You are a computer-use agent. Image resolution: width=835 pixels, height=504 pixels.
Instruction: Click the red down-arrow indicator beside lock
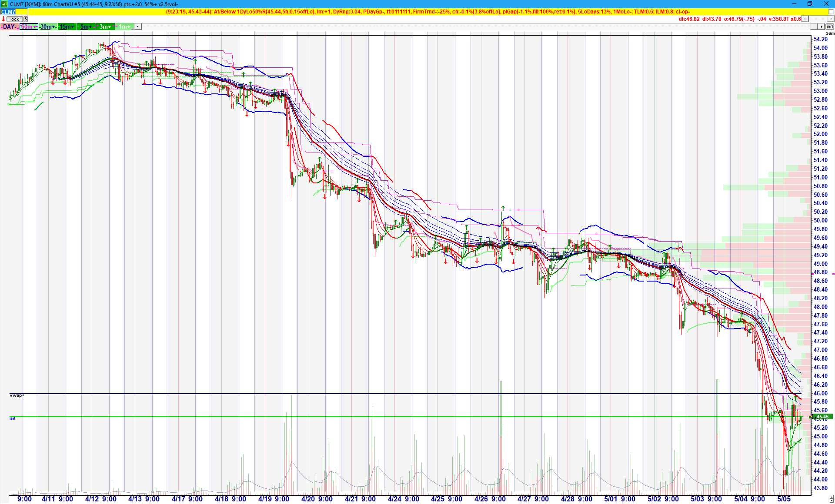3,19
